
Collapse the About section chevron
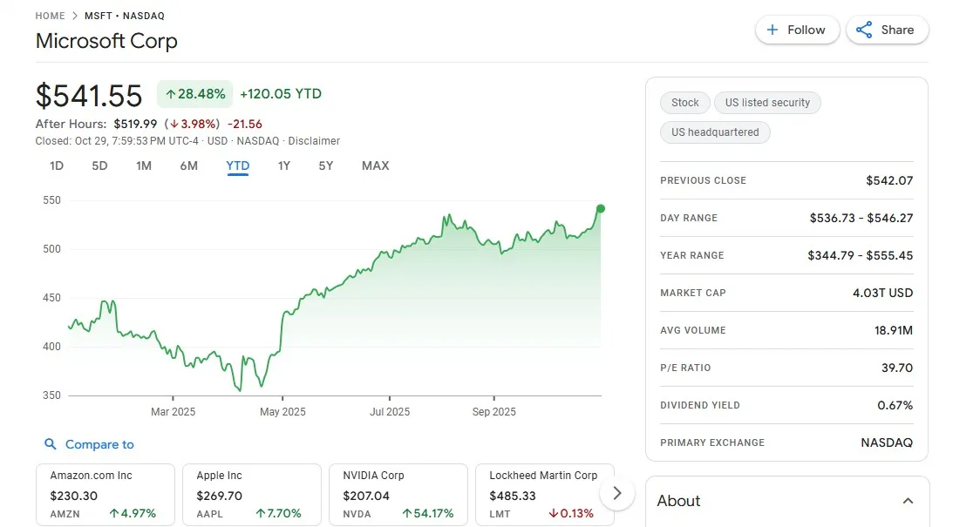coord(908,501)
